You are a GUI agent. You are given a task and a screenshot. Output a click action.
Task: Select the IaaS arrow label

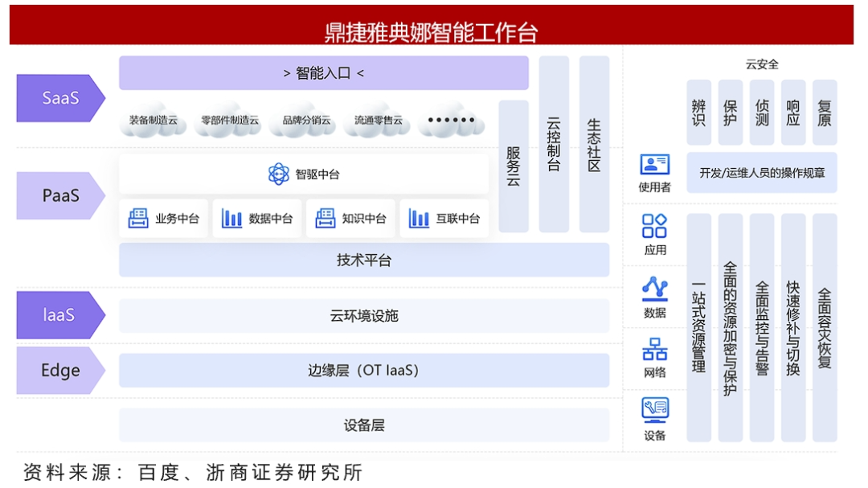point(61,314)
